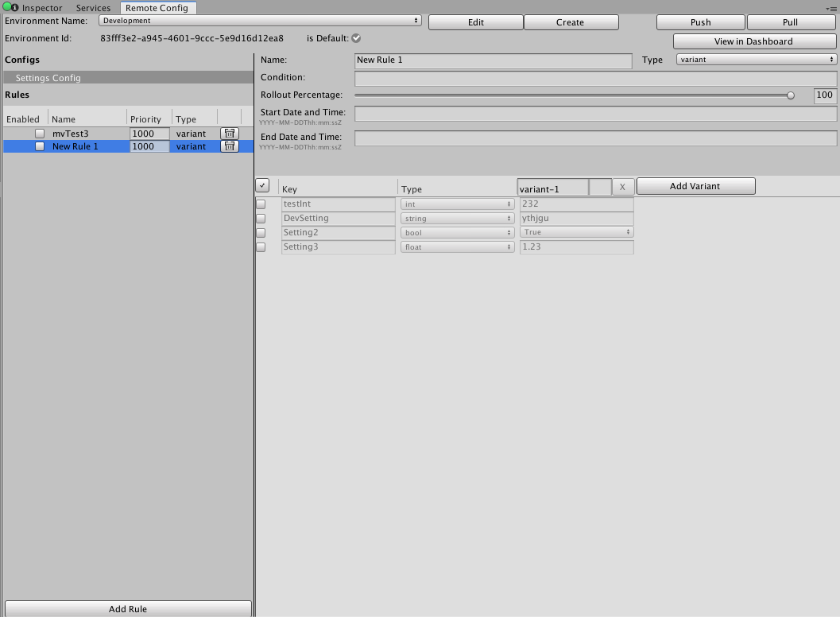Delete New Rule 1 using trash icon

229,146
